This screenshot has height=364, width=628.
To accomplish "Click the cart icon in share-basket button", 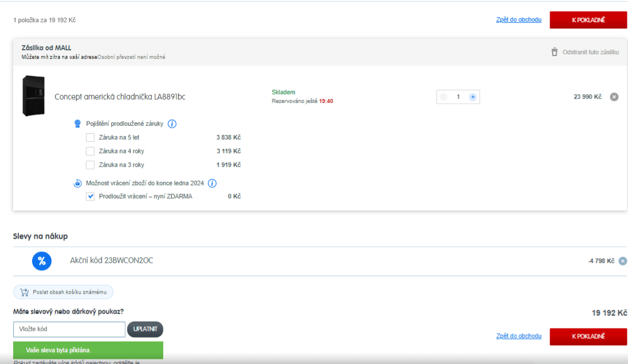I will (25, 292).
